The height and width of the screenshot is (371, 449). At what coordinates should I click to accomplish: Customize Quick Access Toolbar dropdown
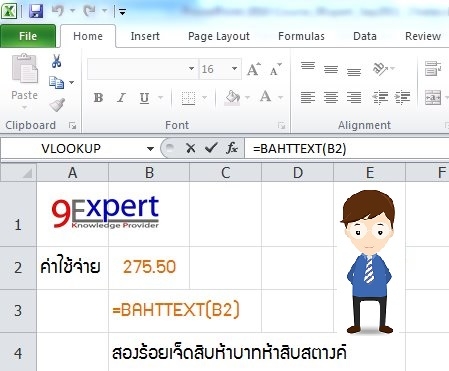pyautogui.click(x=122, y=12)
